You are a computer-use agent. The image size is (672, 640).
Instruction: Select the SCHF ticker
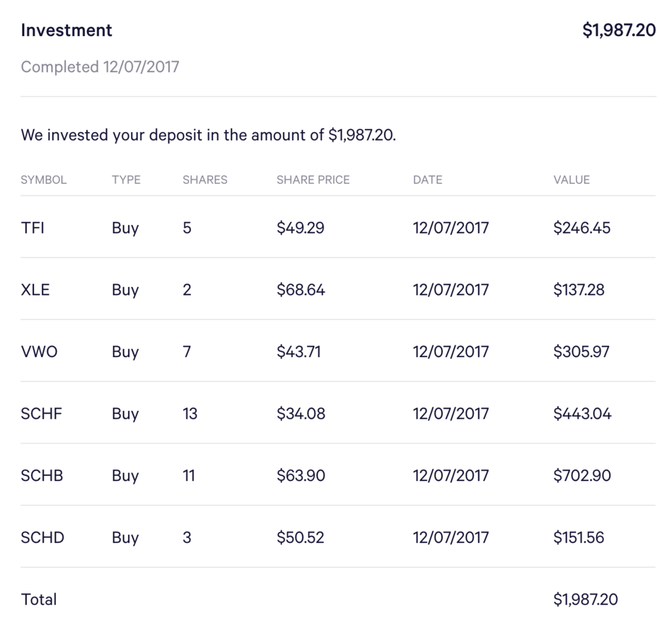(x=41, y=414)
